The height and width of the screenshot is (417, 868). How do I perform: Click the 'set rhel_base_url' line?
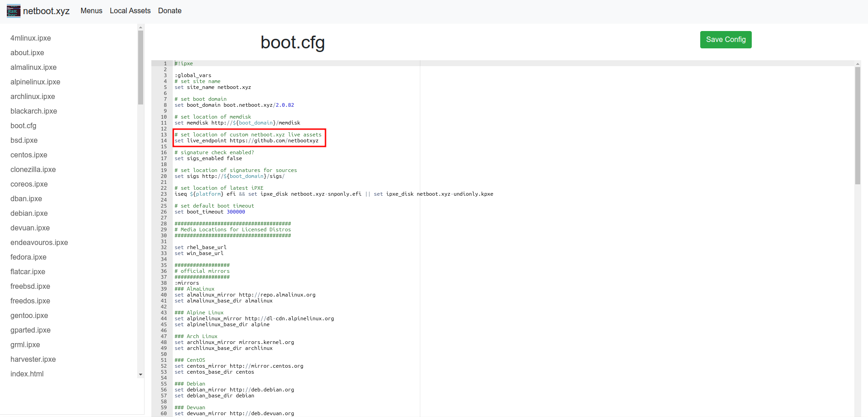point(201,247)
